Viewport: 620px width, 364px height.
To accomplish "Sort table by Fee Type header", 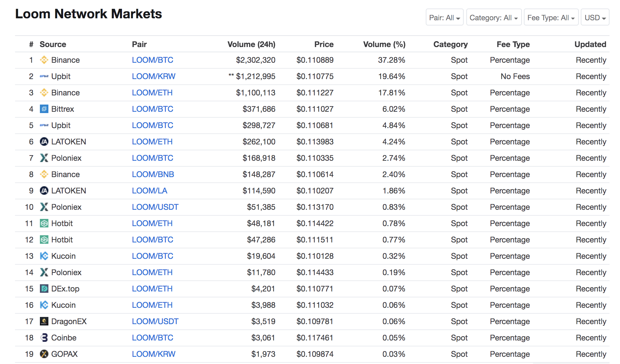I will pyautogui.click(x=513, y=44).
